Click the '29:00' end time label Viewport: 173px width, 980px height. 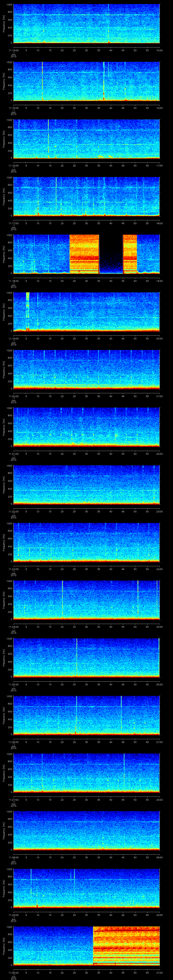pos(159,857)
